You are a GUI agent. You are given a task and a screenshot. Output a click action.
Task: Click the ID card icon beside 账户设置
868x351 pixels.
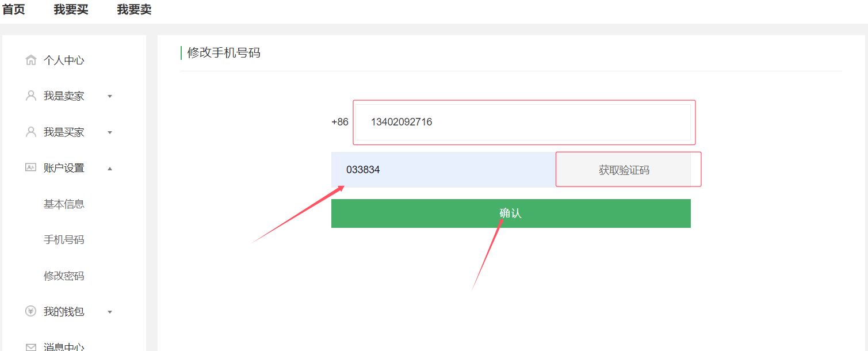(31, 168)
